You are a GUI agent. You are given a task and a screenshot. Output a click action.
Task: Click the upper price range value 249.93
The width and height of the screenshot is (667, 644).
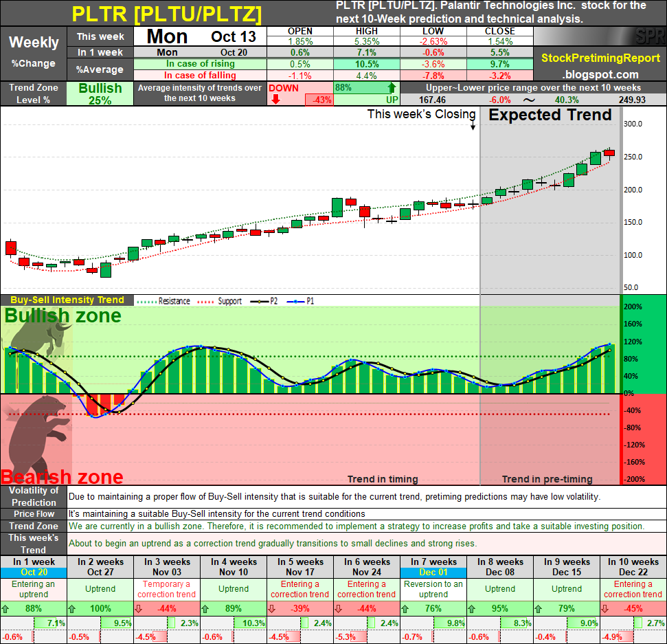click(x=632, y=100)
